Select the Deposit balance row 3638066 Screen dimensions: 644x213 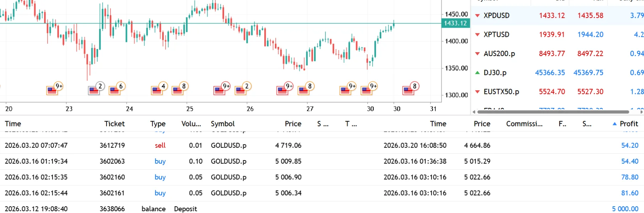[x=112, y=209]
